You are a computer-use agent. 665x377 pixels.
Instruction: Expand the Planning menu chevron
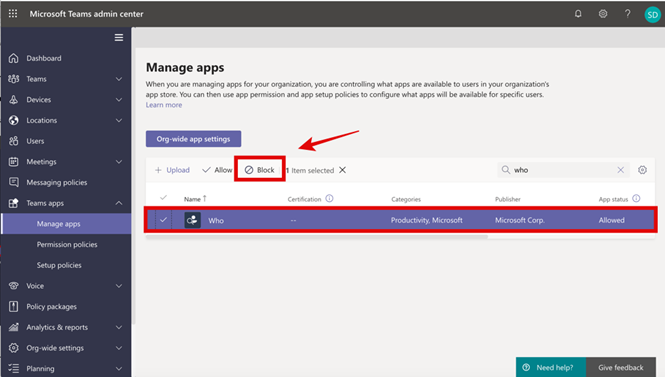click(119, 369)
